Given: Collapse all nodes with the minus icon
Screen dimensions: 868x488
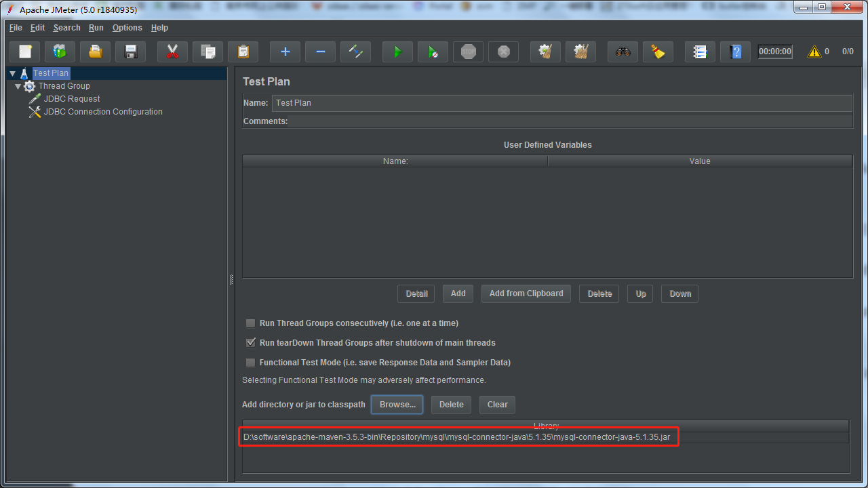Looking at the screenshot, I should (320, 52).
